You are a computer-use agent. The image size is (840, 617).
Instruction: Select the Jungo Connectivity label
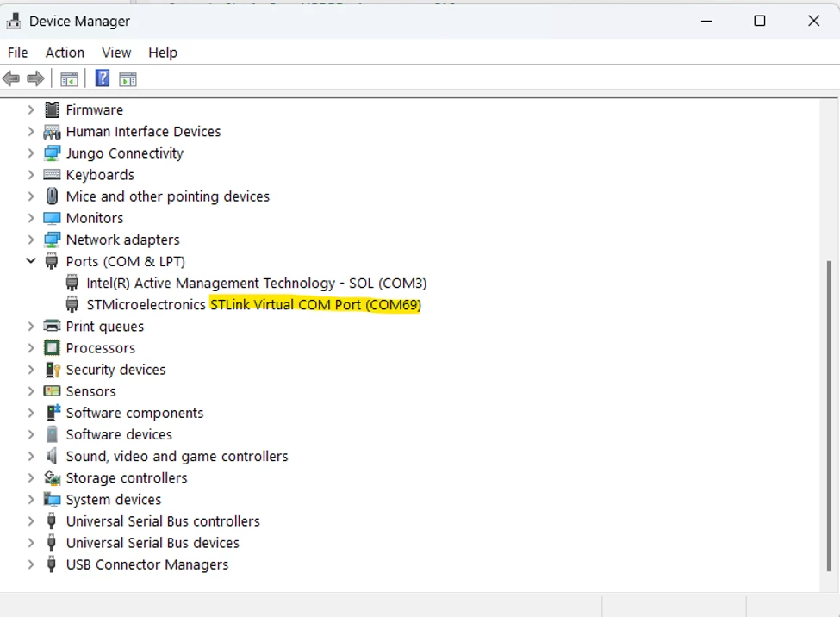tap(124, 153)
